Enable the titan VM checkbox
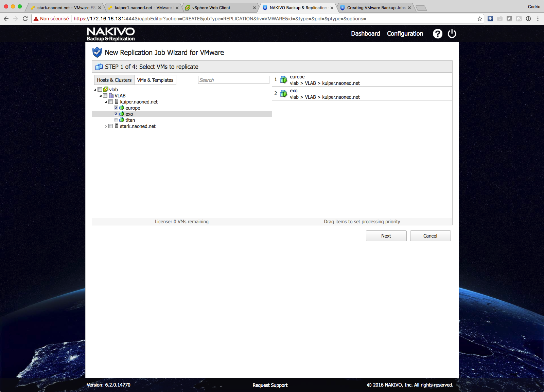544x392 pixels. point(116,120)
